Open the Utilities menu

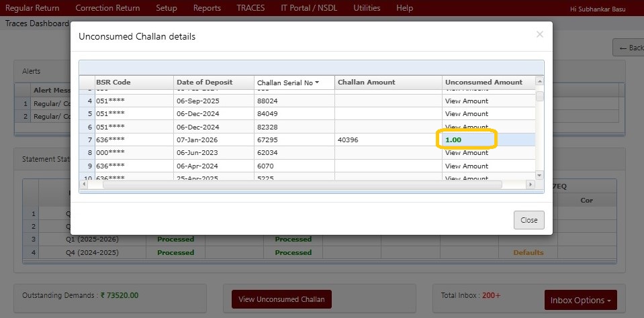pyautogui.click(x=367, y=8)
